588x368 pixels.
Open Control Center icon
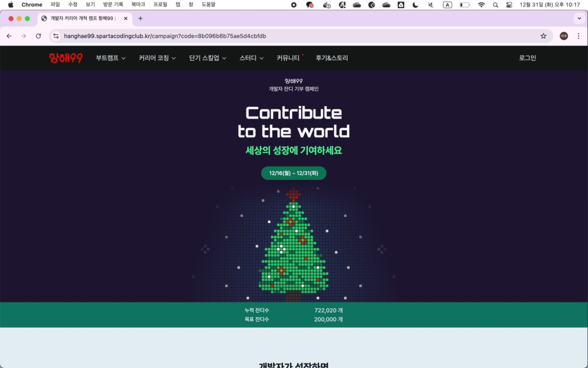tap(509, 5)
